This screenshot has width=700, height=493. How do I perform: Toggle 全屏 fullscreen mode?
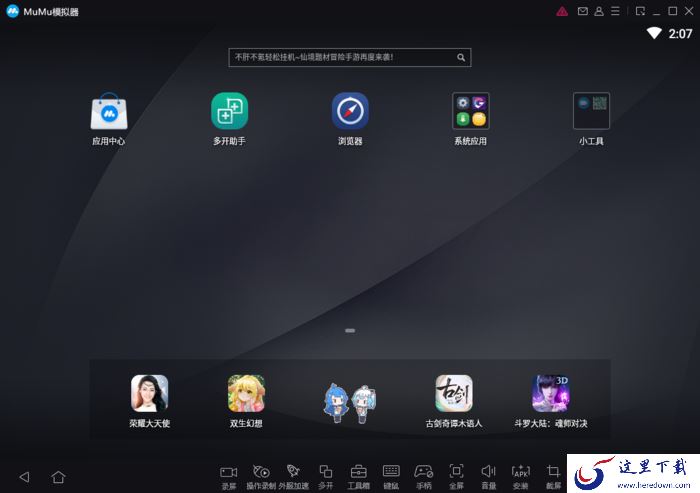456,476
